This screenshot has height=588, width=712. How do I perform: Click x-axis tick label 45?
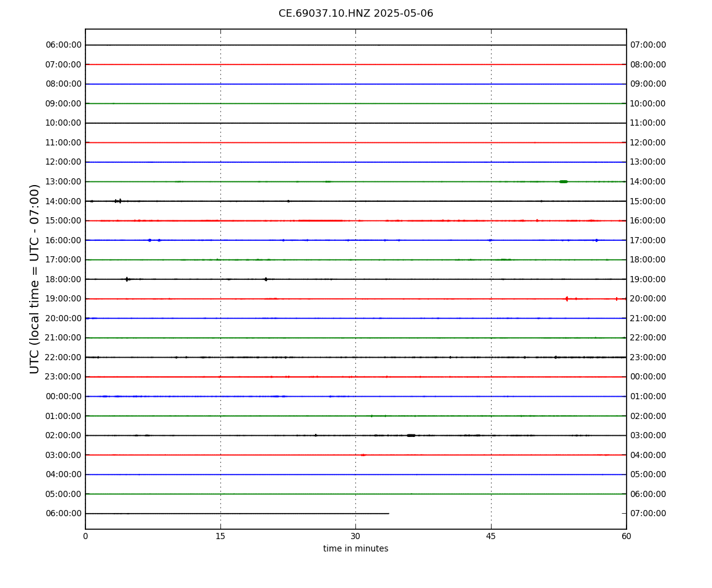coord(491,536)
